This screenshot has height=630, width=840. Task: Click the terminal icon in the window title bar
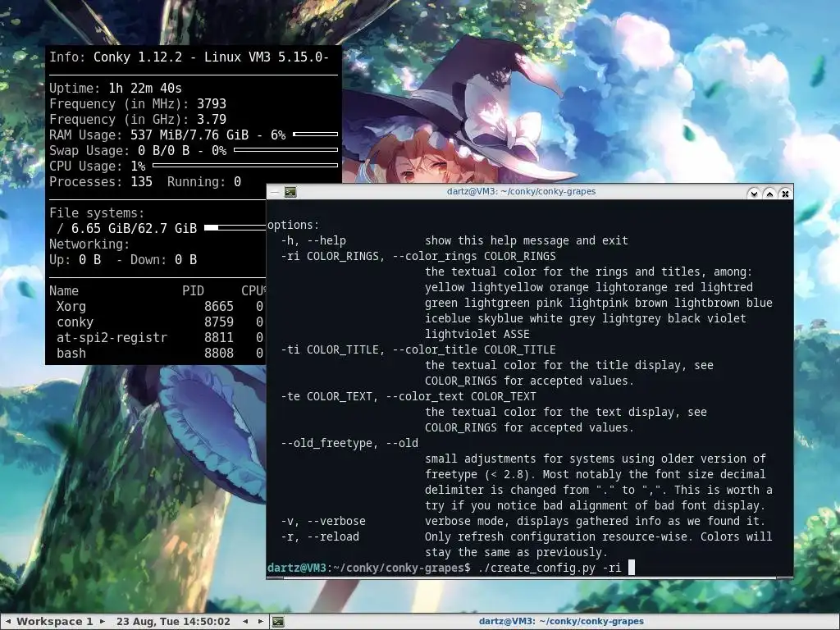click(290, 192)
